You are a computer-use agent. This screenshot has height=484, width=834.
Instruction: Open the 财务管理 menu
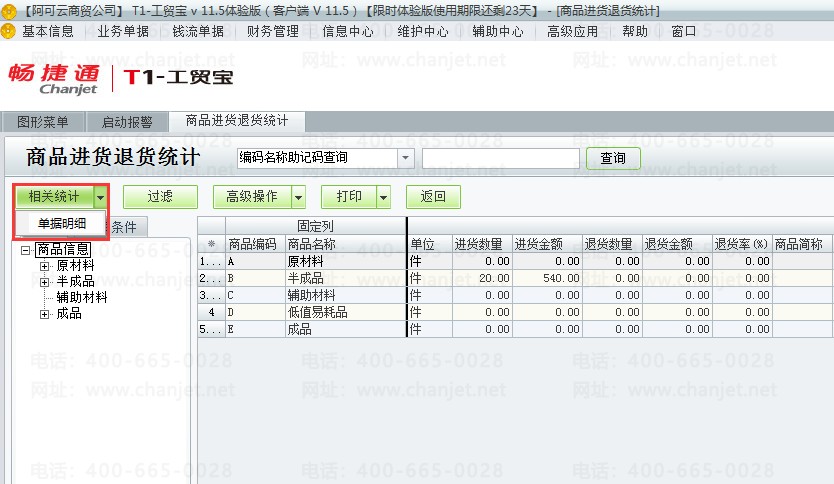[x=273, y=31]
